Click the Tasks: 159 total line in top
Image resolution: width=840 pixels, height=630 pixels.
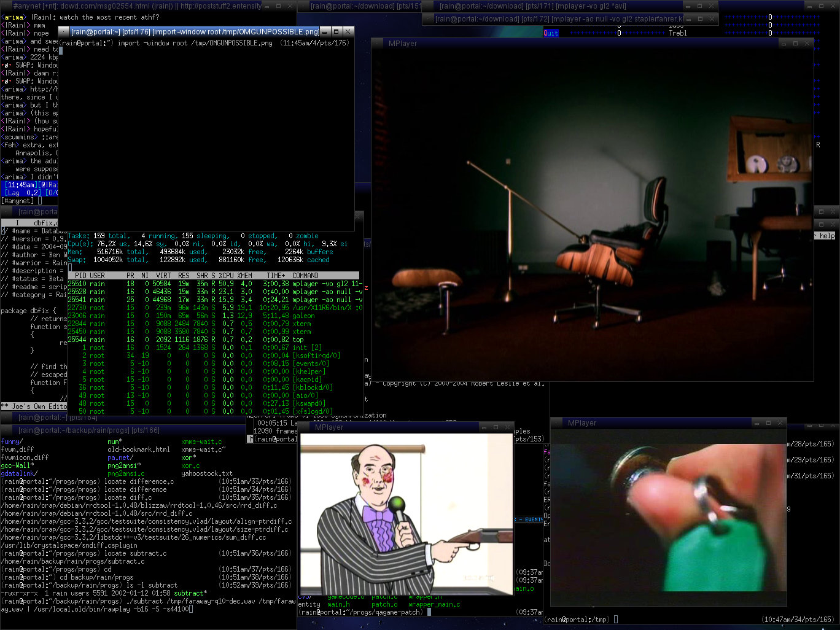coord(193,236)
